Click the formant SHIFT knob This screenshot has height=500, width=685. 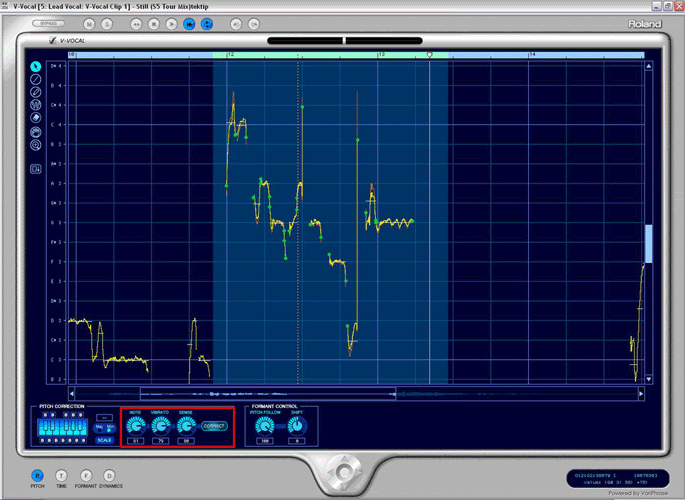pos(297,426)
